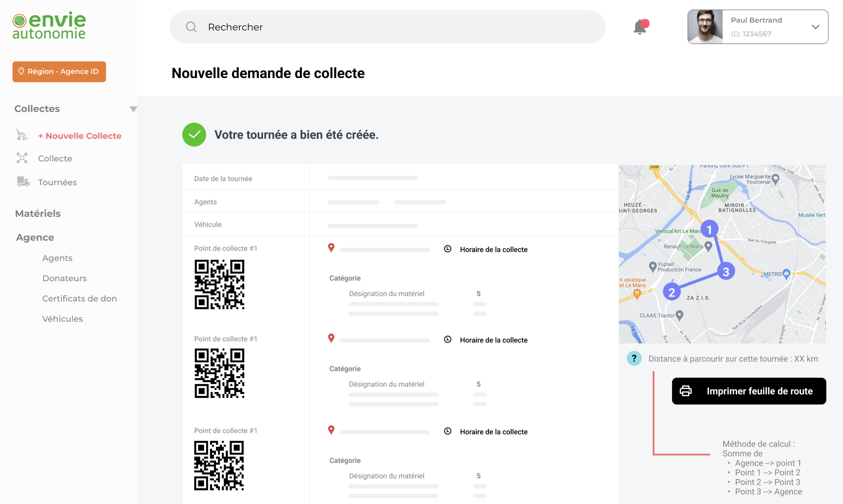Viewport: 843px width, 504px height.
Task: Select map marker number 2
Action: pyautogui.click(x=672, y=292)
